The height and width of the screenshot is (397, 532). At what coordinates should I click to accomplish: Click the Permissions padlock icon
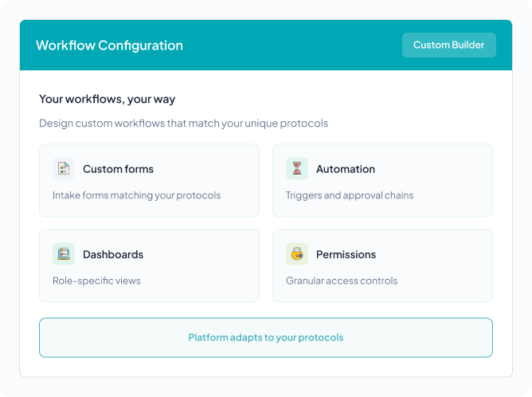click(297, 254)
